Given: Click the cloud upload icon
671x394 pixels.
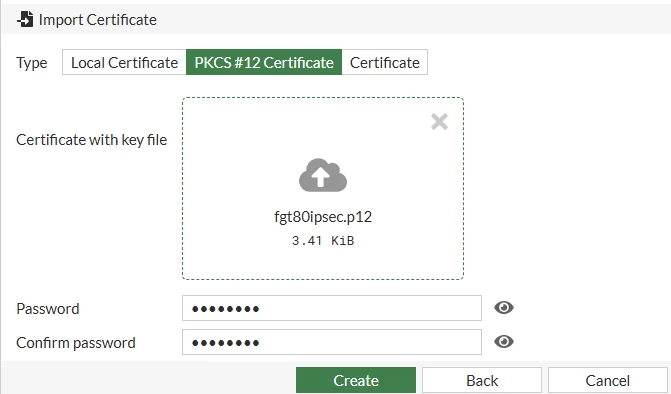Looking at the screenshot, I should click(323, 175).
